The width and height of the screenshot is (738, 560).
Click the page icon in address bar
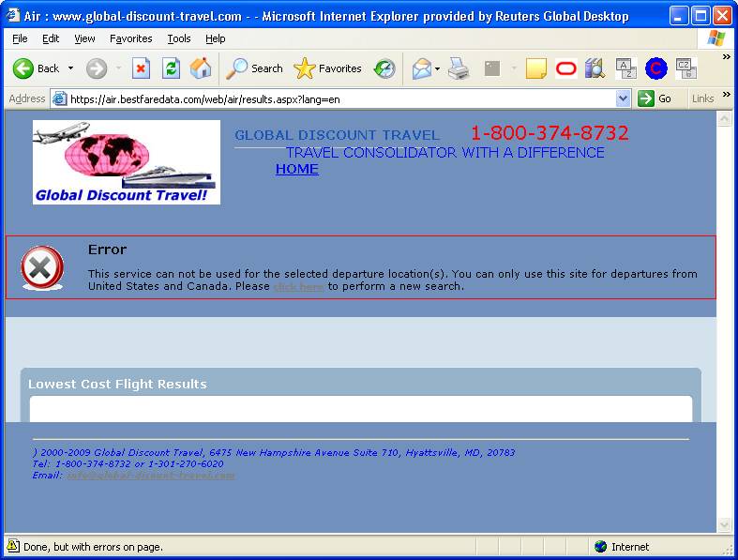tap(59, 98)
